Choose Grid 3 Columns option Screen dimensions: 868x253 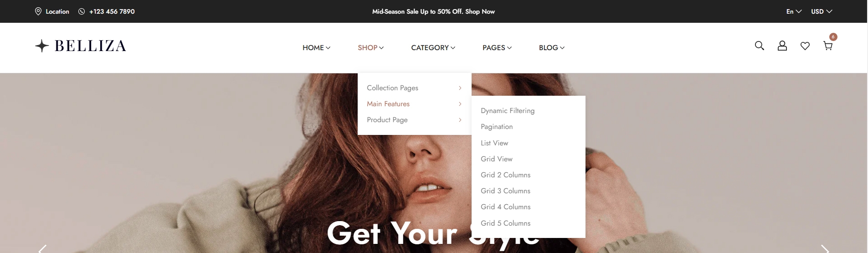[505, 191]
